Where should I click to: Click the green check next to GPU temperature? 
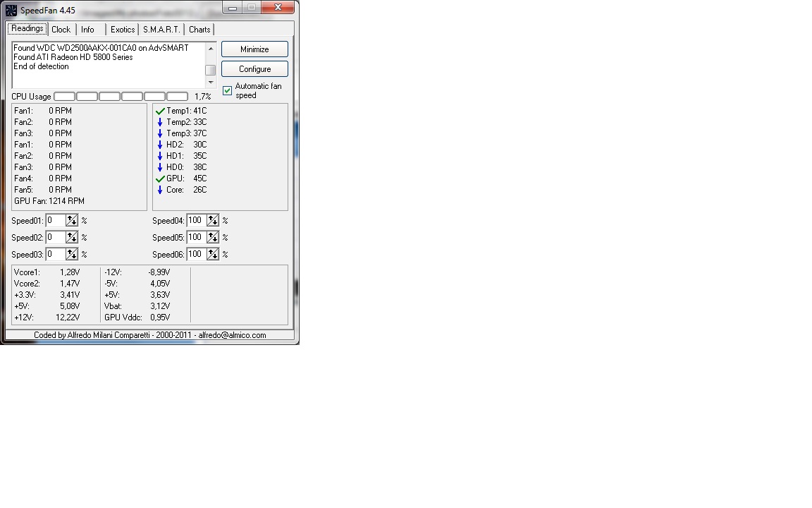(x=160, y=179)
